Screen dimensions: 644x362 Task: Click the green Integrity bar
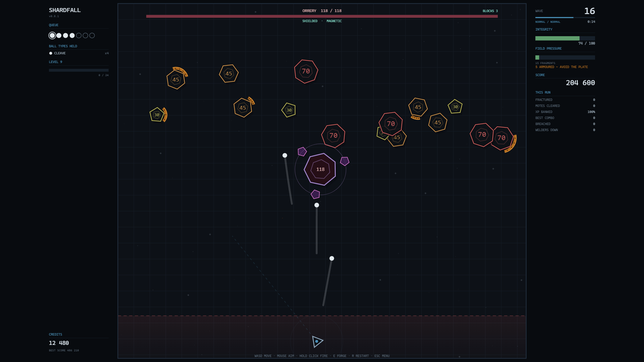click(x=565, y=38)
